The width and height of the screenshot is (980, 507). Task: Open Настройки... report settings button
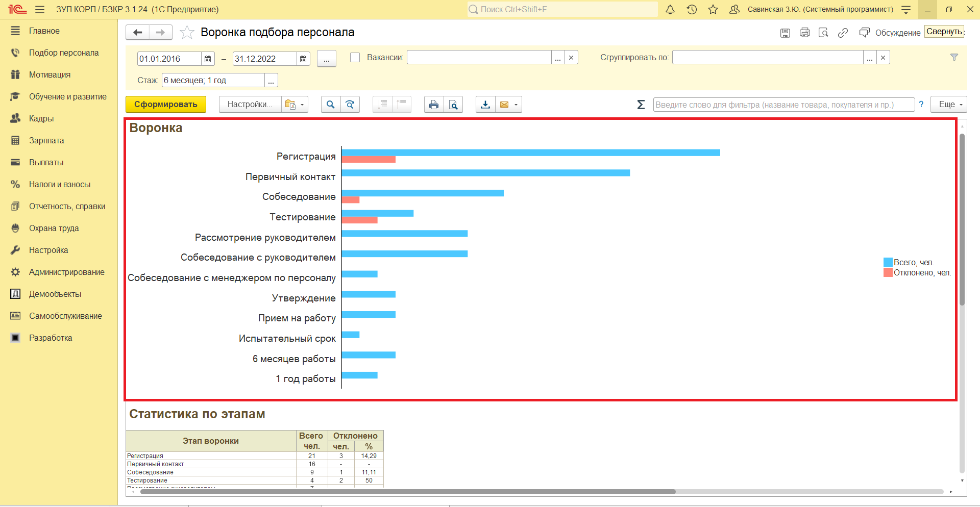250,105
